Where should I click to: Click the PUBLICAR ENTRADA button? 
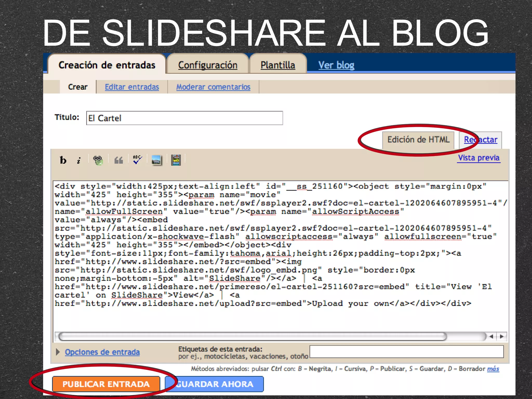106,384
